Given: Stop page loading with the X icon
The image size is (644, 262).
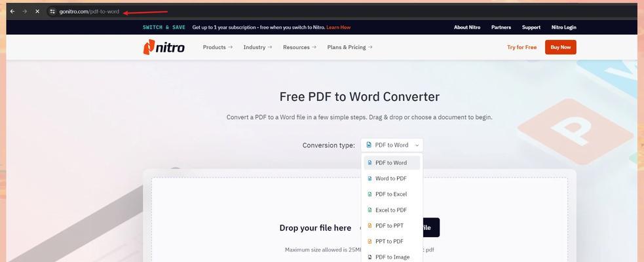Looking at the screenshot, I should coord(37,12).
